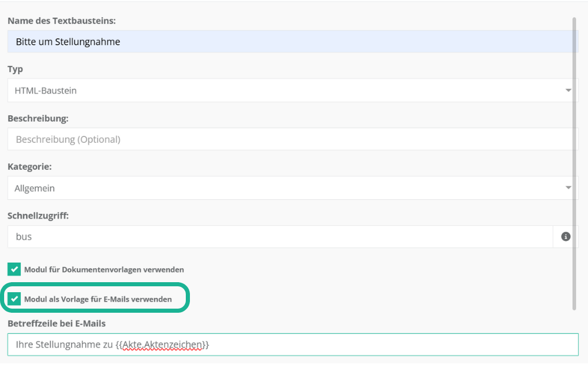Click the 'Typ' field label
Image resolution: width=588 pixels, height=368 pixels.
[15, 69]
